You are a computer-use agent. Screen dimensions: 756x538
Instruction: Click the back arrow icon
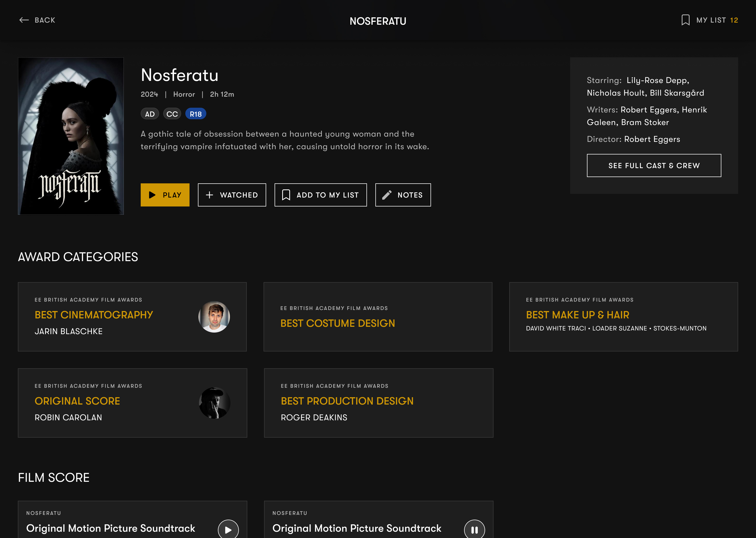24,20
